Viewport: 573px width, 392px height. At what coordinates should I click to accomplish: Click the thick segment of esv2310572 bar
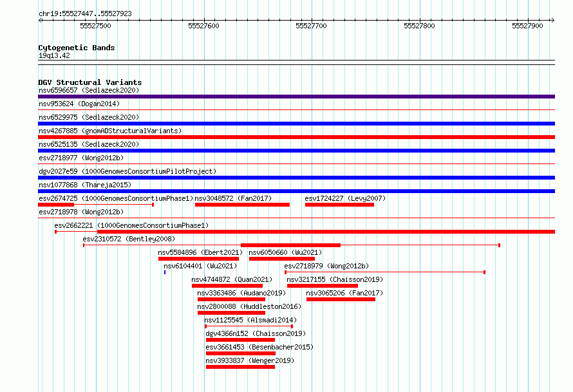pos(290,245)
